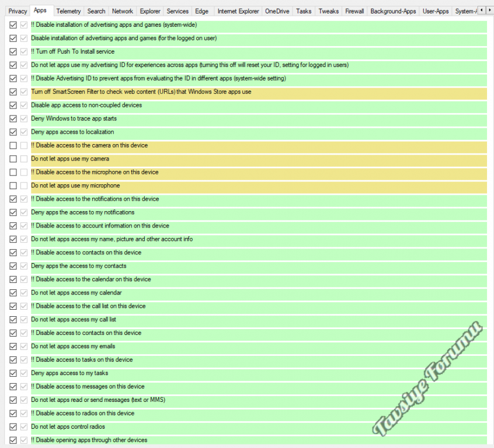Select the Internet Explorer tab
494x448 pixels.
(x=238, y=11)
